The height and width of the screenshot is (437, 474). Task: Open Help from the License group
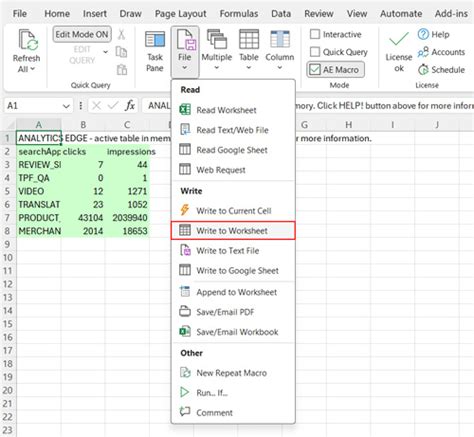pyautogui.click(x=433, y=34)
